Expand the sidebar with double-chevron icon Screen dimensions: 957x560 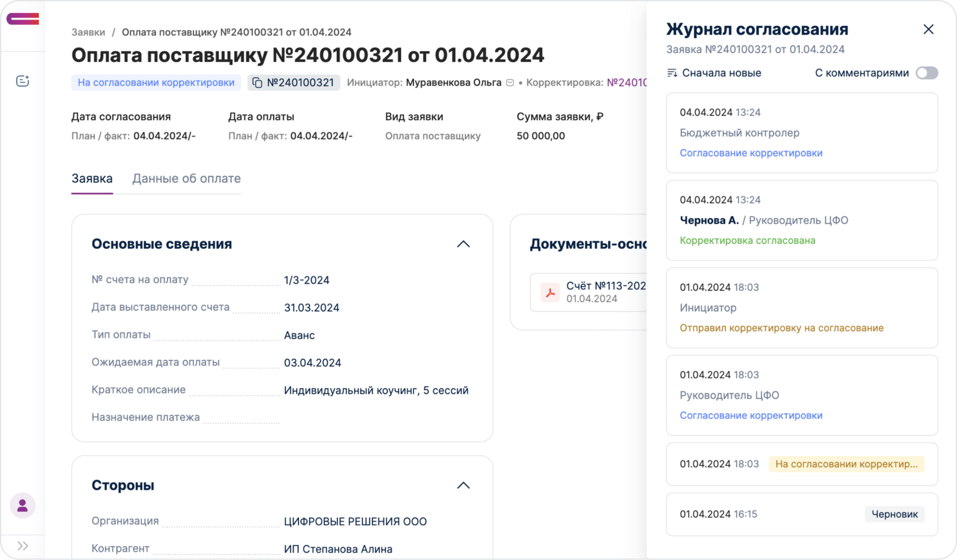point(23,546)
